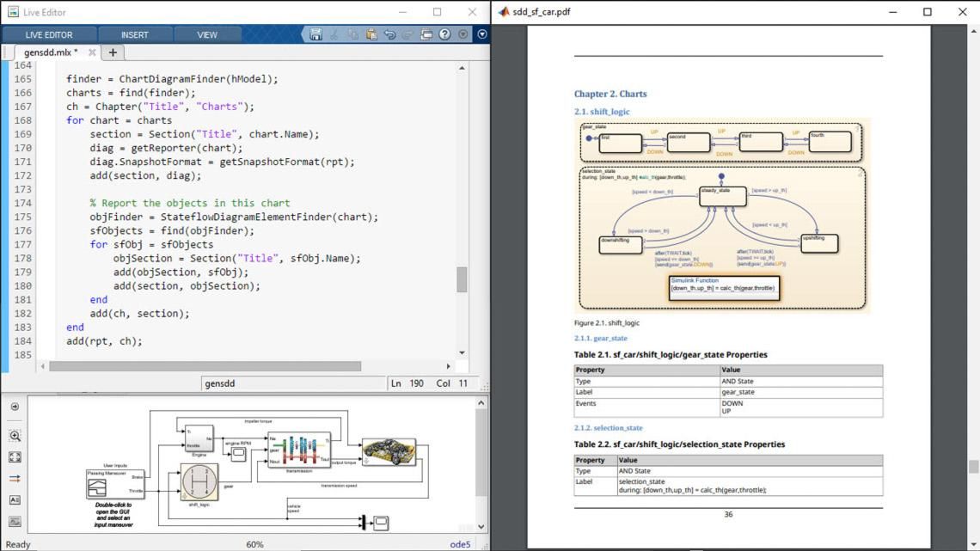Collapse the Live Editor ribbon
Screen dimensions: 980x551
[463, 34]
